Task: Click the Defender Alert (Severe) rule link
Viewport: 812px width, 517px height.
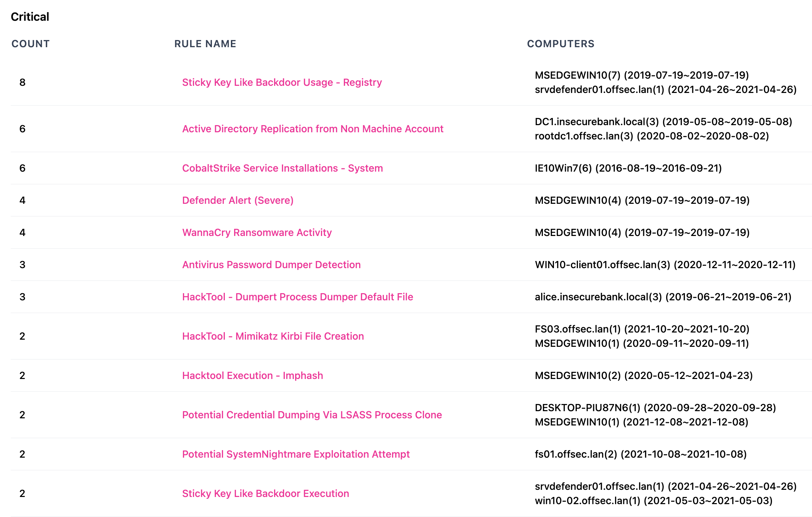Action: tap(237, 200)
